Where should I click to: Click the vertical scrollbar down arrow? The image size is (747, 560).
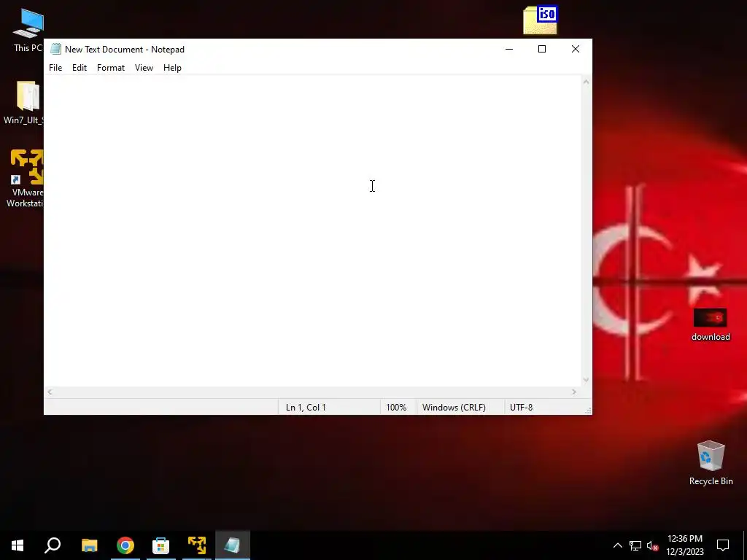(587, 380)
